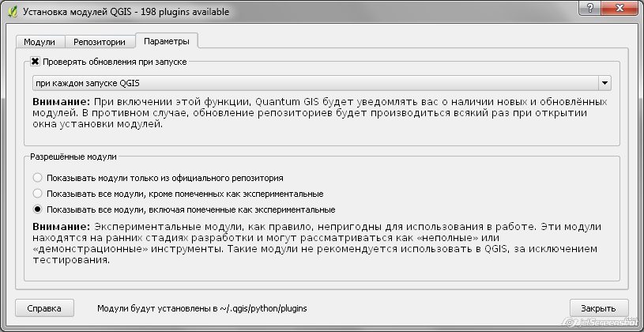Select all modules including experimental option

[x=184, y=209]
